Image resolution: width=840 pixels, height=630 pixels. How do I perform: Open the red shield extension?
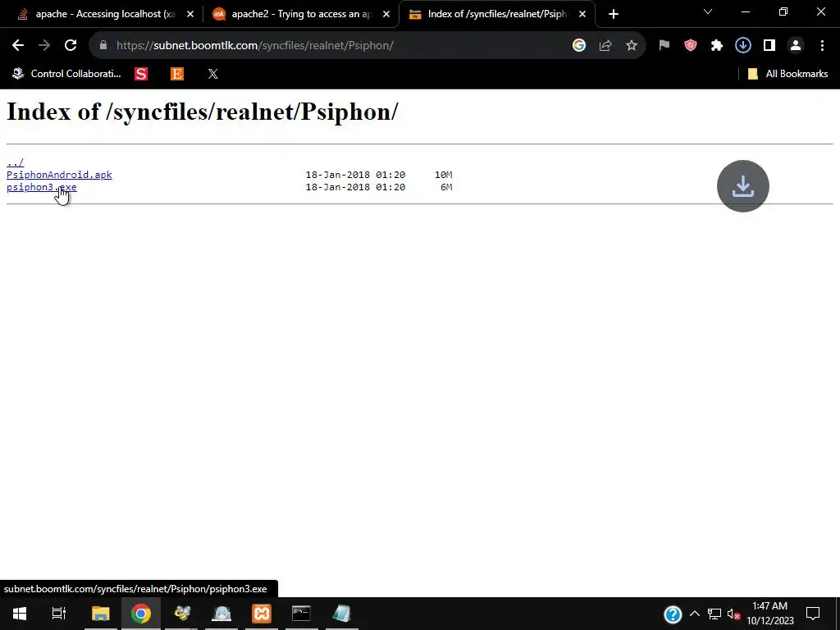coord(691,46)
